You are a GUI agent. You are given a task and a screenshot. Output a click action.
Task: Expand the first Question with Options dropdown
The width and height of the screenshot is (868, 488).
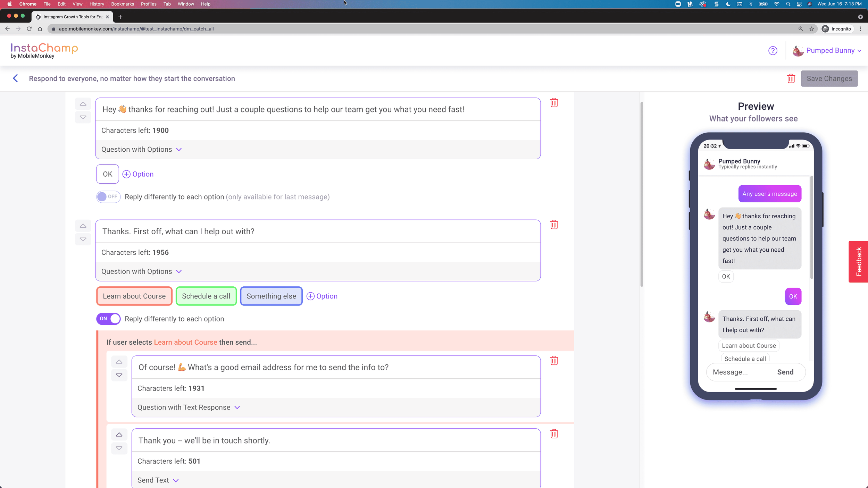(x=141, y=150)
